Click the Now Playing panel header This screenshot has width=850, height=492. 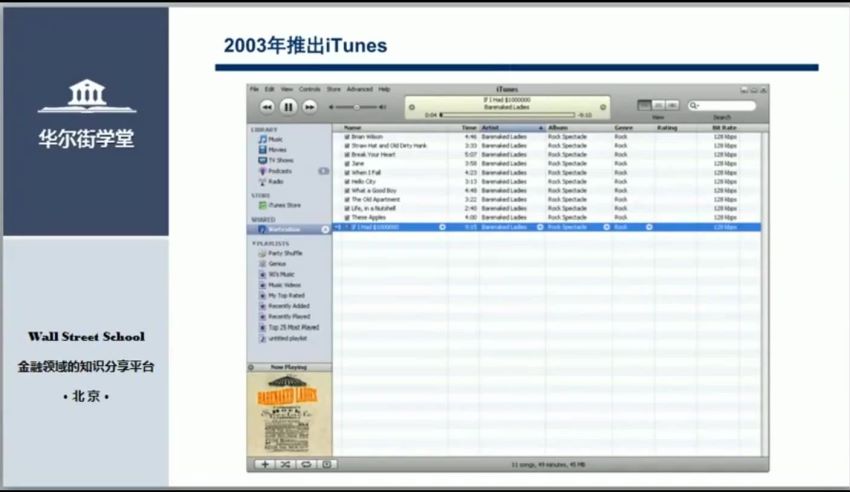289,367
